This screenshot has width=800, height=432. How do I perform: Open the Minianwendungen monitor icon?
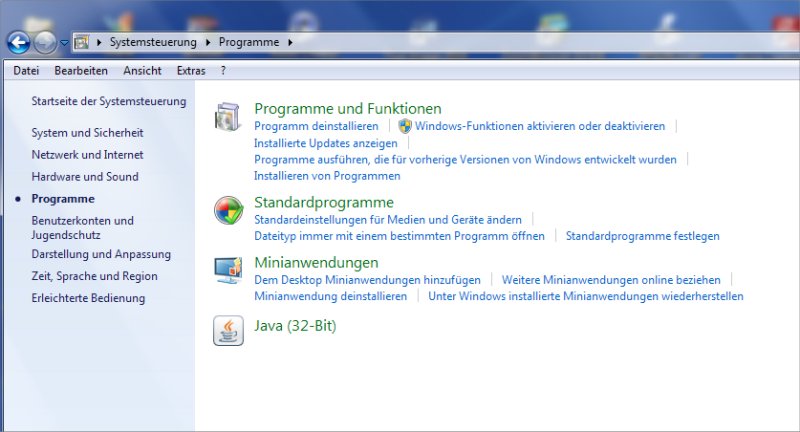click(228, 271)
